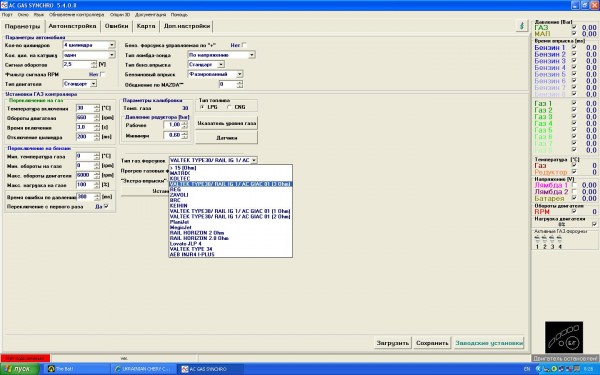The height and width of the screenshot is (375, 600).
Task: Toggle the first-time switching Да checkbox
Action: click(106, 206)
